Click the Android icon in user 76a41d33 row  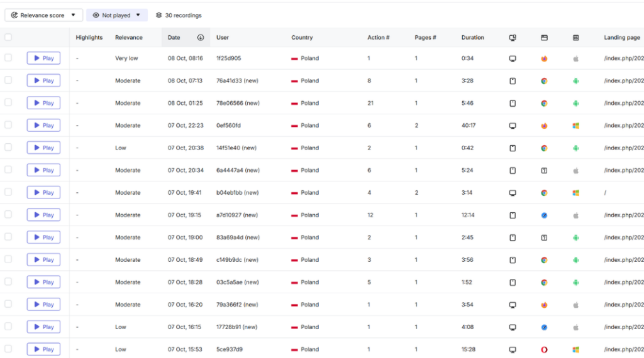coord(575,81)
